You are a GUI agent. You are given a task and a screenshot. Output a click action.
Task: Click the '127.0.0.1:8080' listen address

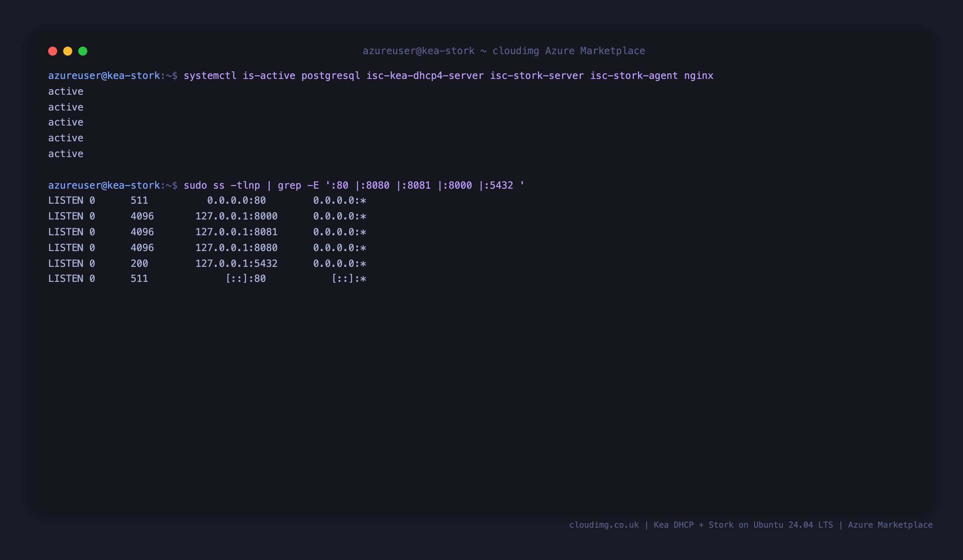coord(237,248)
